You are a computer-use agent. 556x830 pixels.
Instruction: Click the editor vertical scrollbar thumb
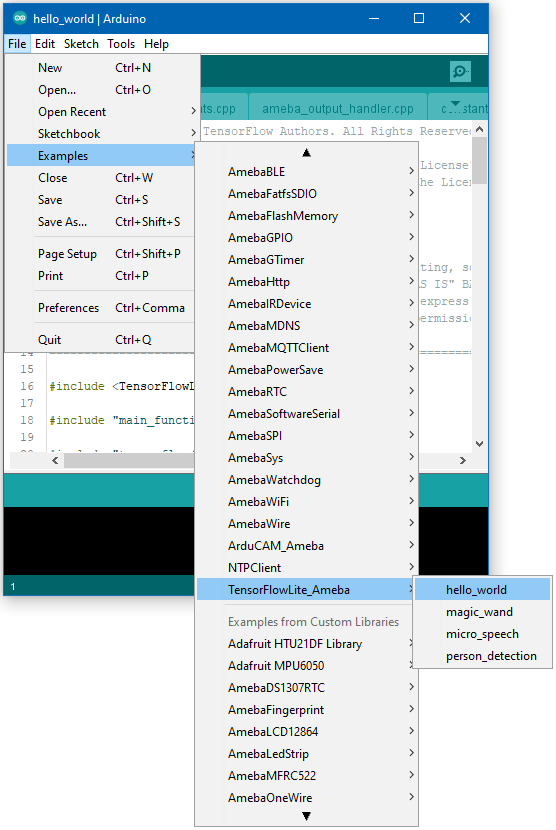point(479,161)
